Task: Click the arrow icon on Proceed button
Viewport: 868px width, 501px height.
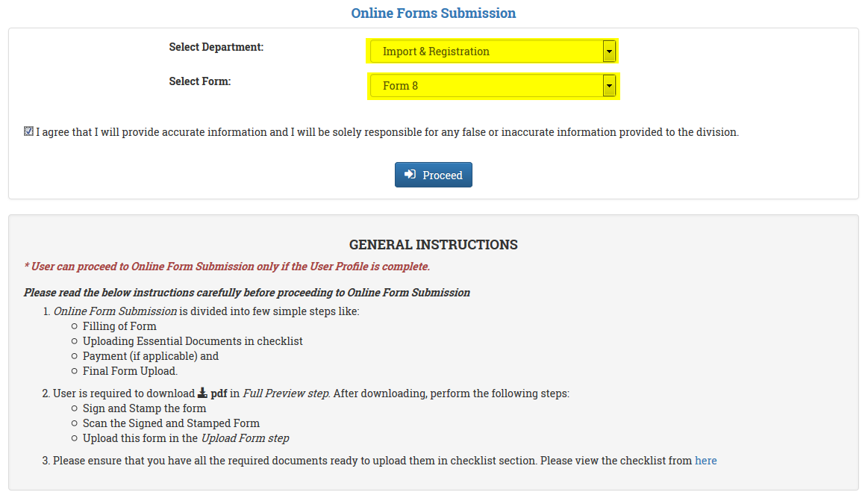Action: point(410,175)
